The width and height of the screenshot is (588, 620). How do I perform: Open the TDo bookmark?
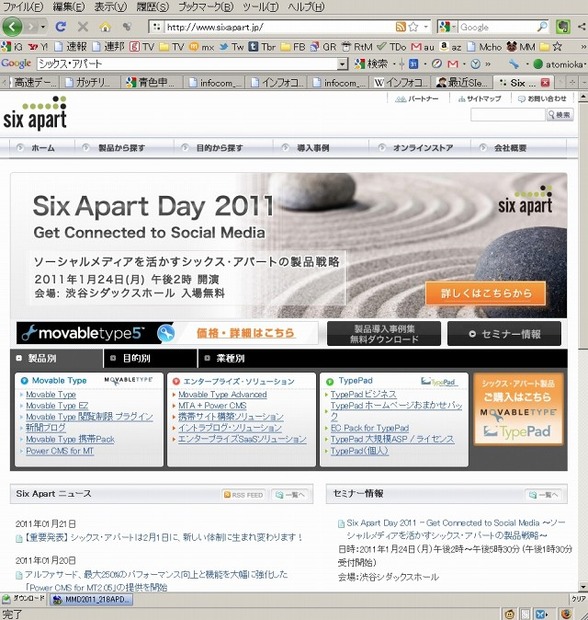click(391, 47)
